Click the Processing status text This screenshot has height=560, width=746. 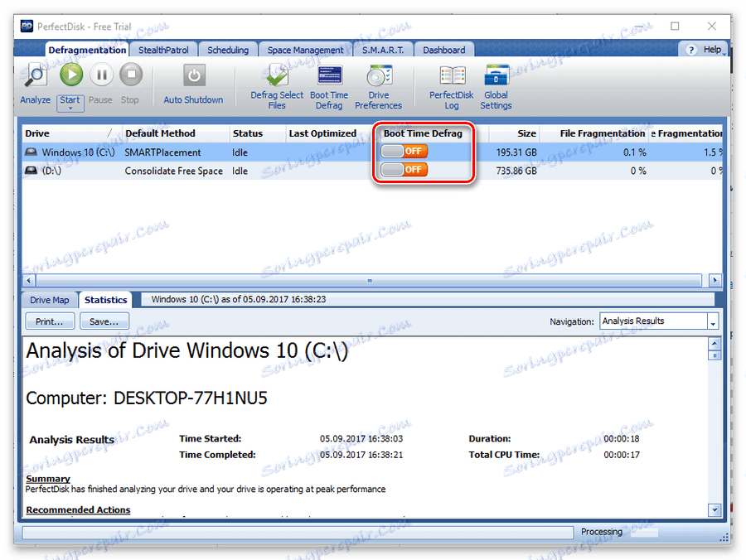pyautogui.click(x=602, y=532)
